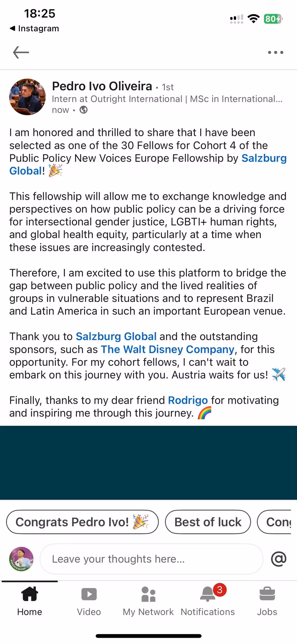
Task: Open Pedro Ivo Oliveira's profile photo
Action: click(x=27, y=97)
